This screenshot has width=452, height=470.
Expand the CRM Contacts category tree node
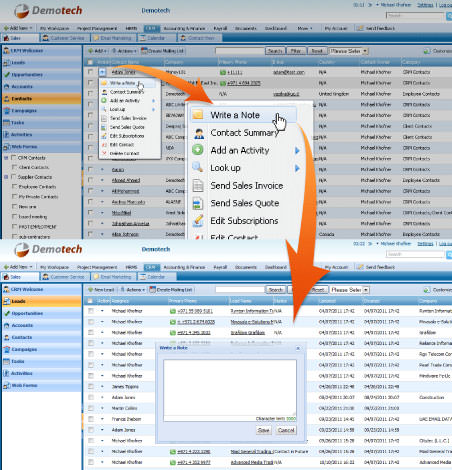click(6, 158)
